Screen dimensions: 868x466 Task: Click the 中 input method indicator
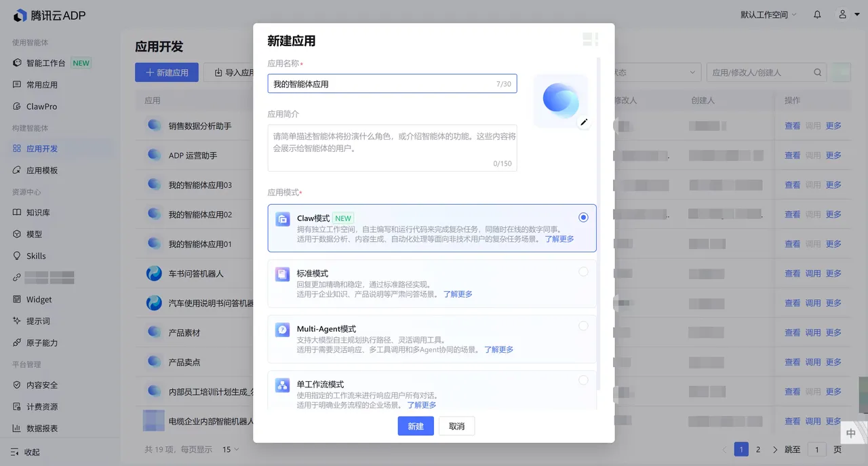851,433
